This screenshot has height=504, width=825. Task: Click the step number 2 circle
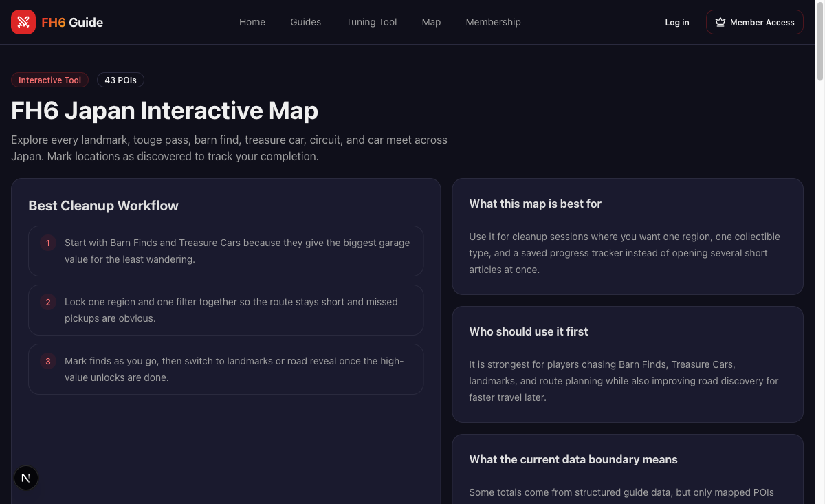(48, 302)
